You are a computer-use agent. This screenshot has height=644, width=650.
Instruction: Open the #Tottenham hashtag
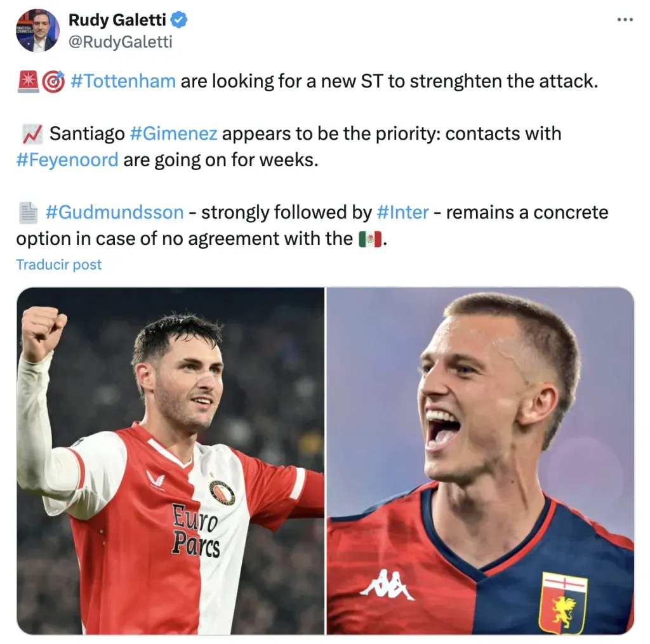pyautogui.click(x=123, y=81)
